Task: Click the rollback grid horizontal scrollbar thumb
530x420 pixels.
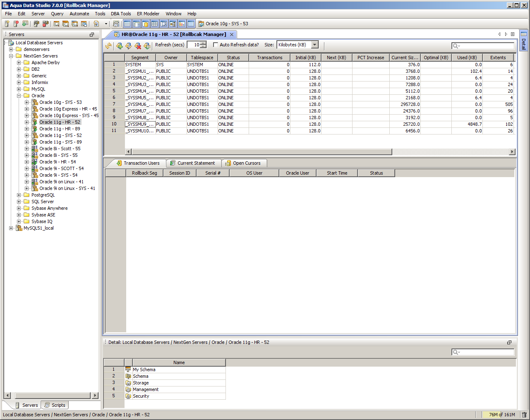Action: [261, 152]
